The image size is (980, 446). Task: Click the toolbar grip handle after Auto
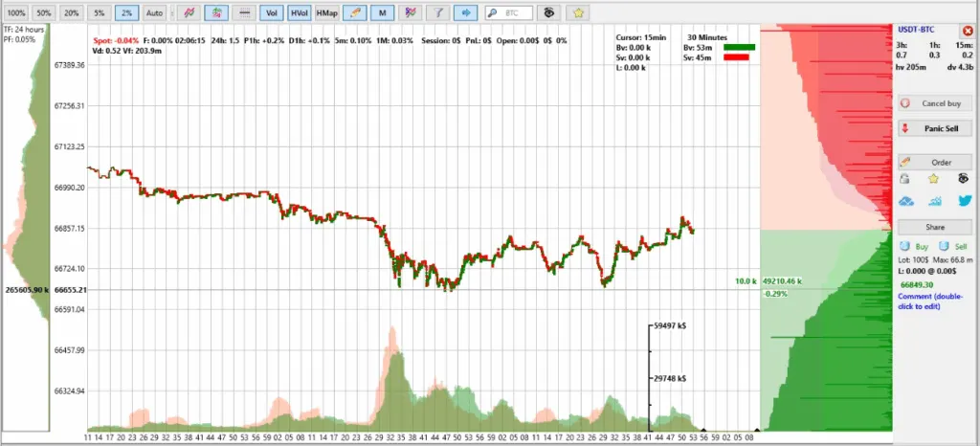172,12
